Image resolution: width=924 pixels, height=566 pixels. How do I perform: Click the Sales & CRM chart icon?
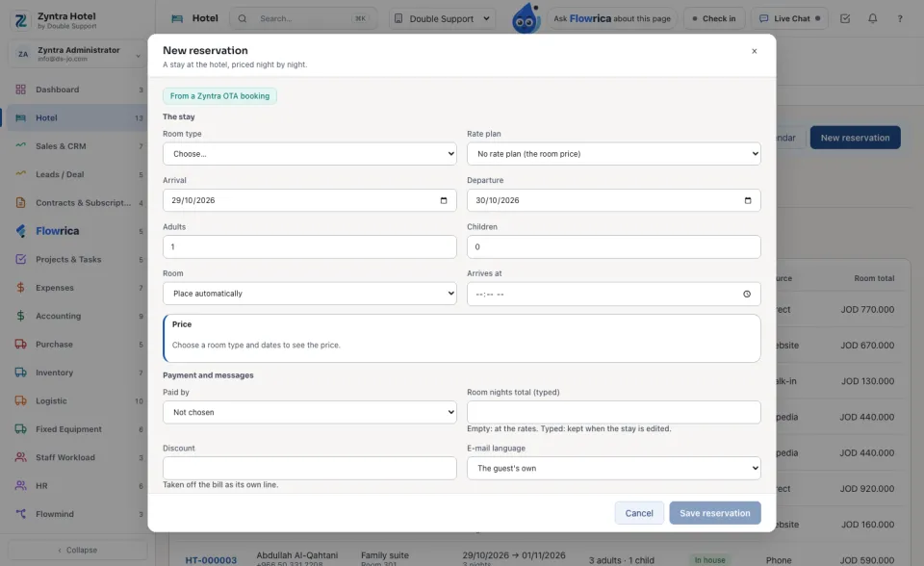(x=20, y=145)
